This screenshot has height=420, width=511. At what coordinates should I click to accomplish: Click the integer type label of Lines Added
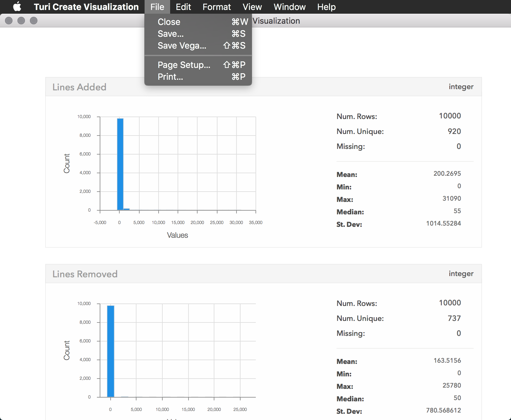point(461,87)
